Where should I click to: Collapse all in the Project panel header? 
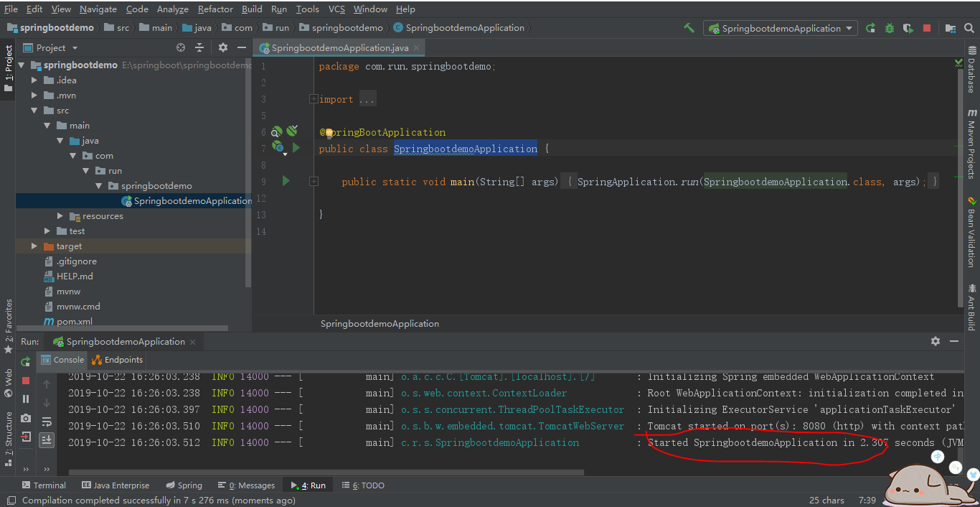tap(199, 47)
